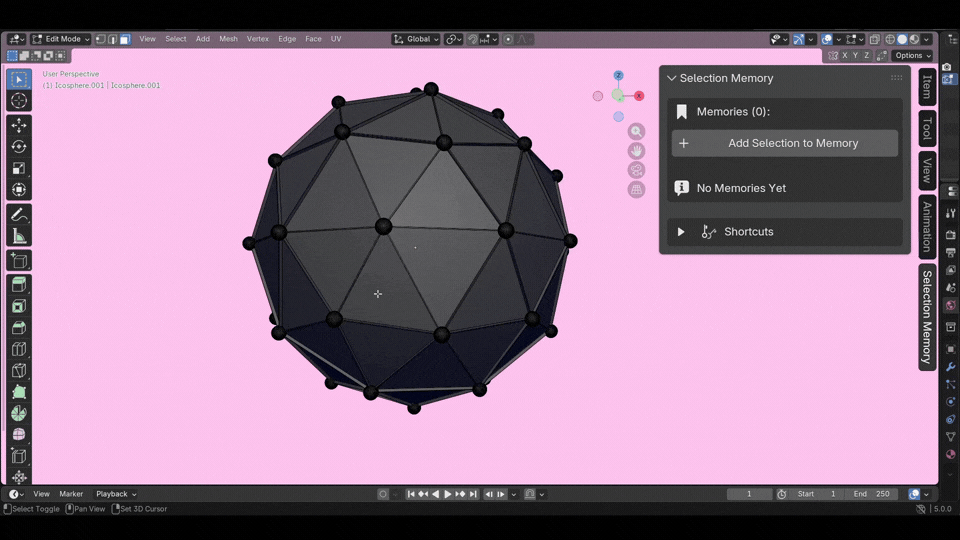
Task: Switch to edge select mode
Action: tap(113, 39)
